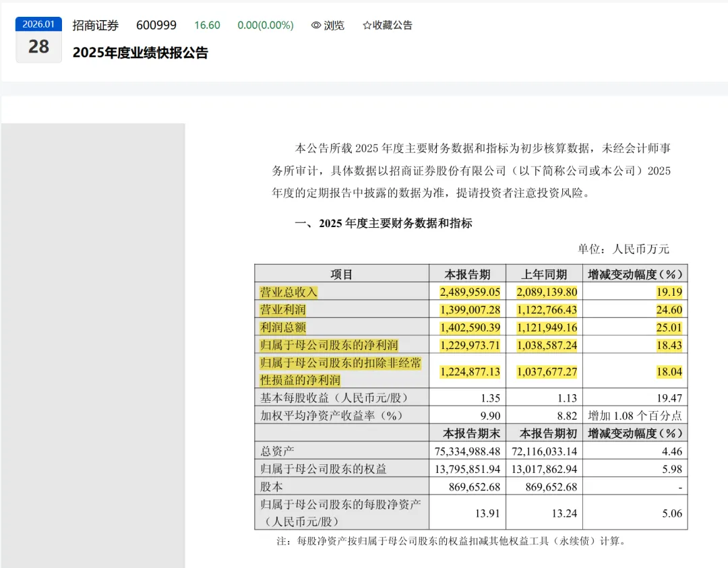Image resolution: width=728 pixels, height=568 pixels.
Task: Select the change percentage 0.00(0.00%)
Action: pos(266,26)
